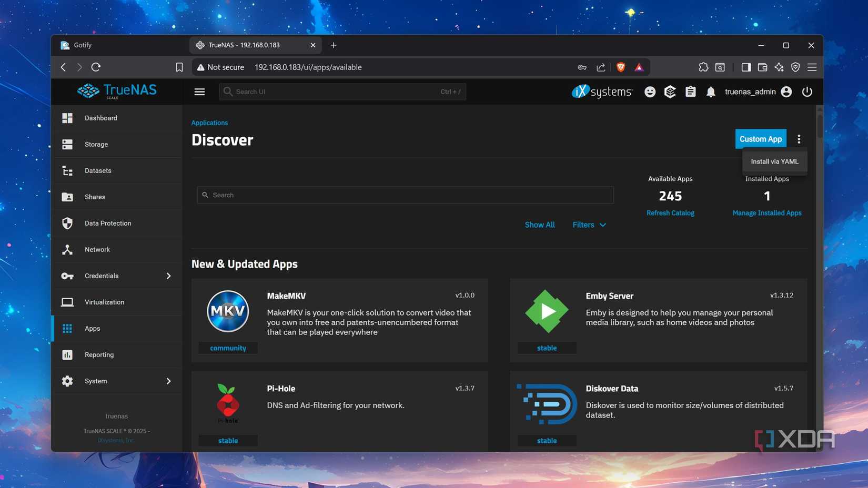Click the Credentials key icon
Viewport: 868px width, 488px height.
(67, 276)
